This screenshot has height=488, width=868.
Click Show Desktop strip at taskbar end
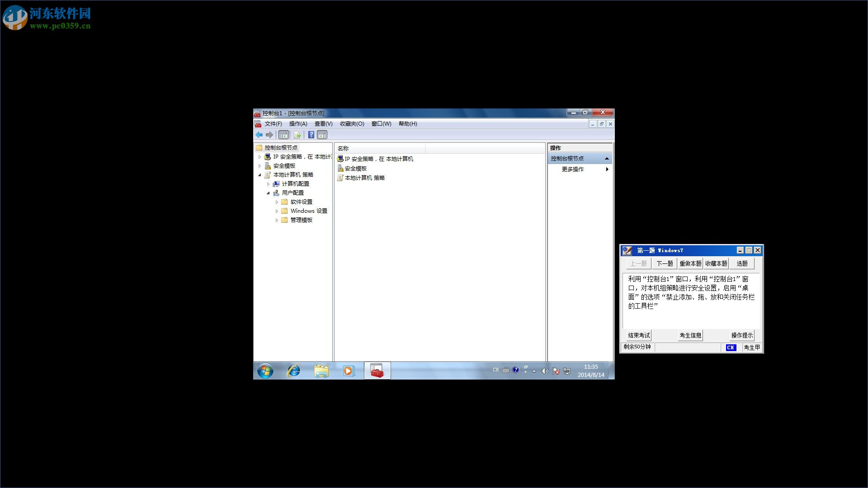[x=611, y=371]
